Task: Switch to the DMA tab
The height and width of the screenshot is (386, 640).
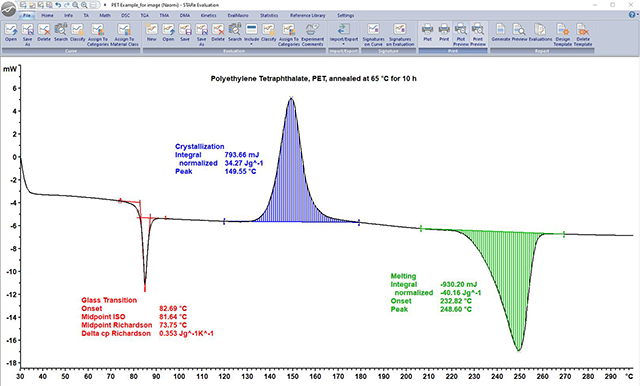Action: point(184,16)
